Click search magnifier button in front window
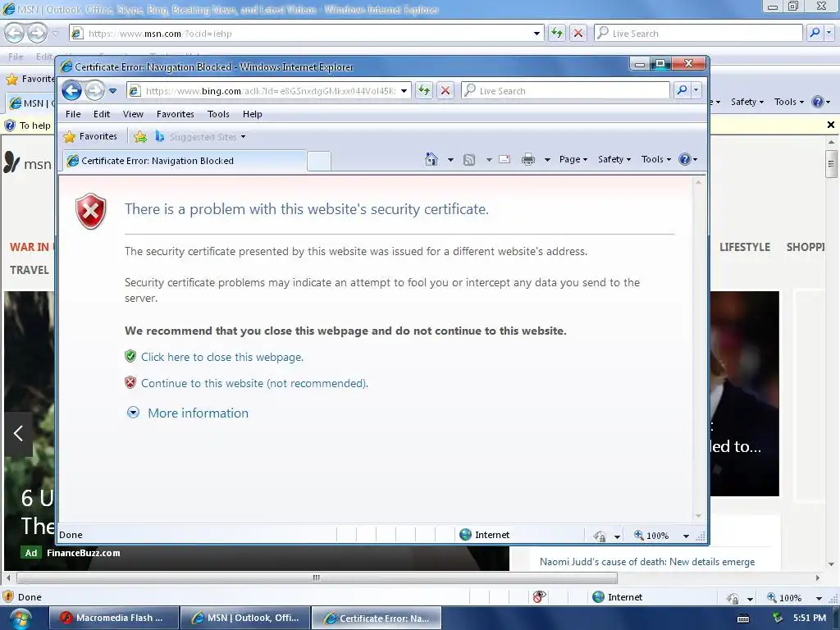The height and width of the screenshot is (630, 840). click(x=682, y=90)
